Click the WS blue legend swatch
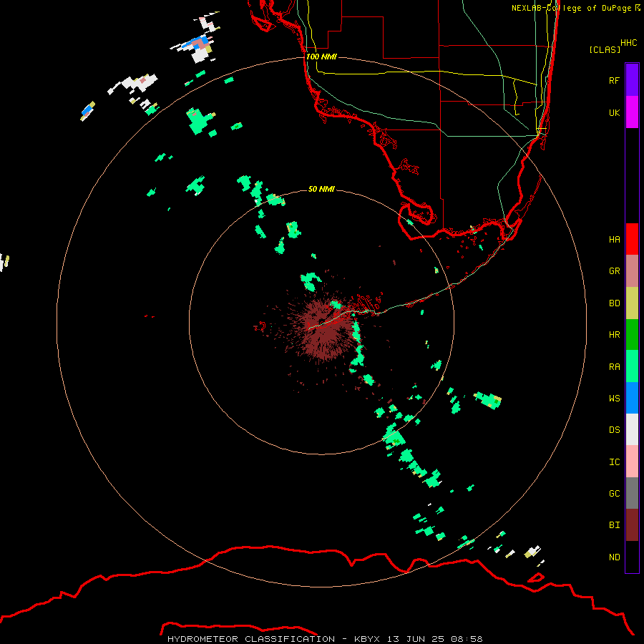This screenshot has height=644, width=644. [x=632, y=398]
